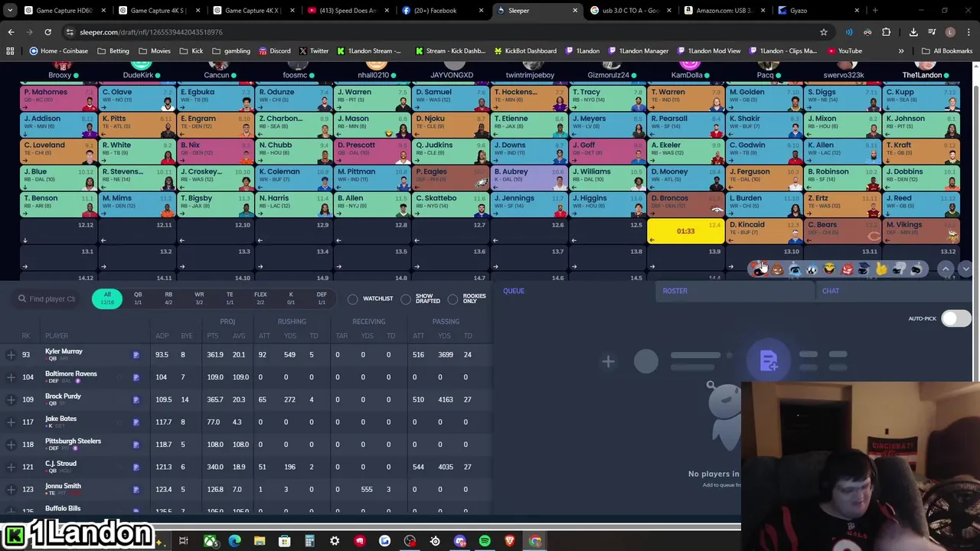Open Spotify from the Windows taskbar

click(485, 541)
